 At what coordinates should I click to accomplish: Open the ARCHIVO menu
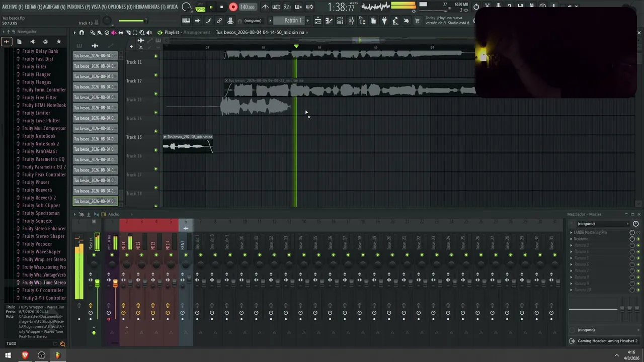coord(13,7)
